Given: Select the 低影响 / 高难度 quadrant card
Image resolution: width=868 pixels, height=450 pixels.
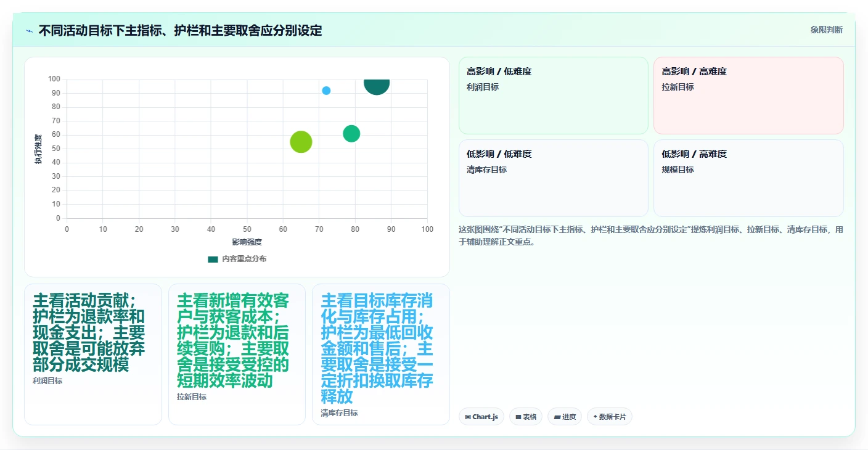Looking at the screenshot, I should [x=748, y=178].
